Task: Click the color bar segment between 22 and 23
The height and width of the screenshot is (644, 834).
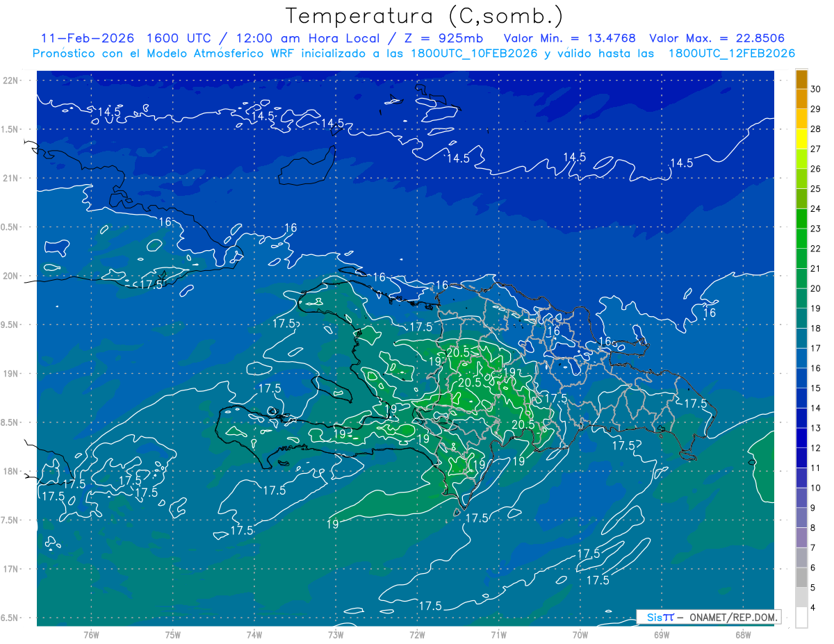Action: click(801, 238)
